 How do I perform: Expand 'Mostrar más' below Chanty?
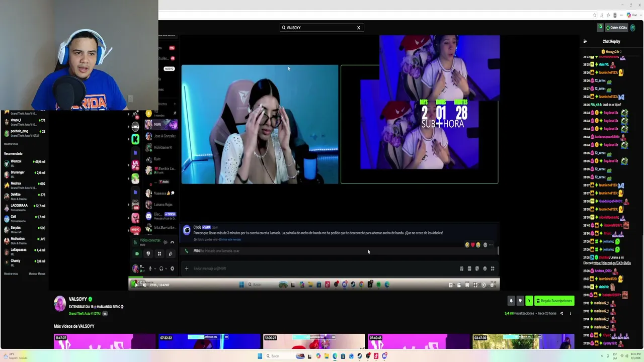tap(11, 274)
